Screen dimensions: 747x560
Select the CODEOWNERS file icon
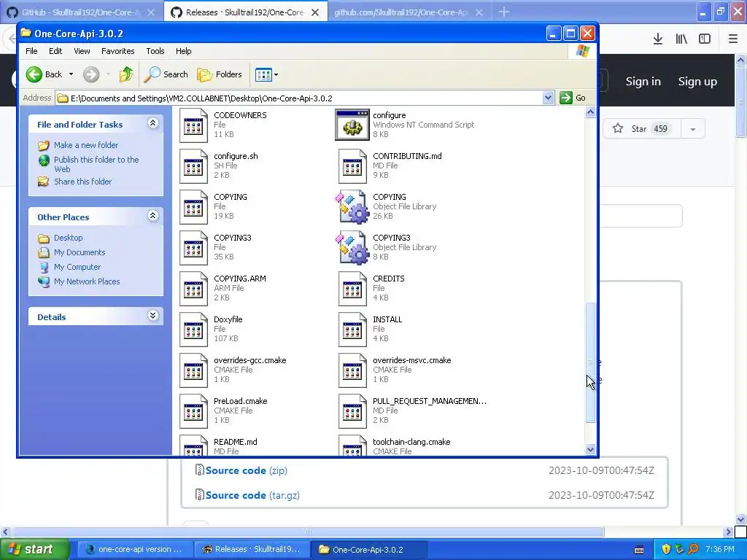(x=193, y=125)
